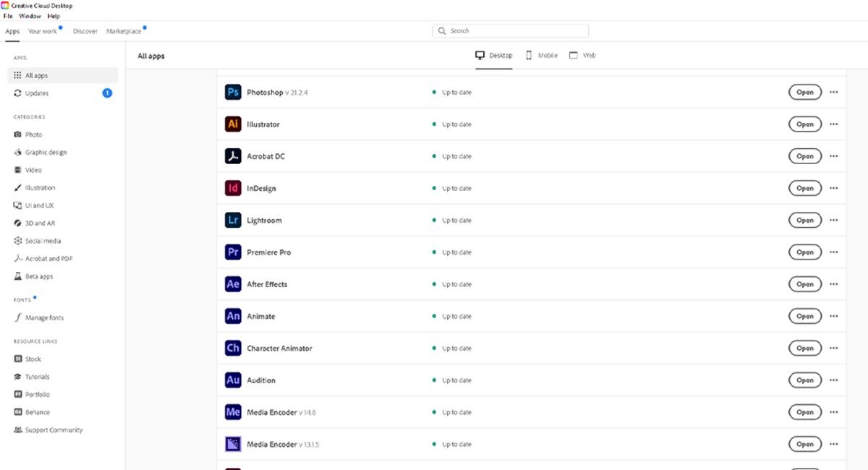Image resolution: width=868 pixels, height=470 pixels.
Task: Click the Illustrator app icon
Action: click(x=232, y=124)
